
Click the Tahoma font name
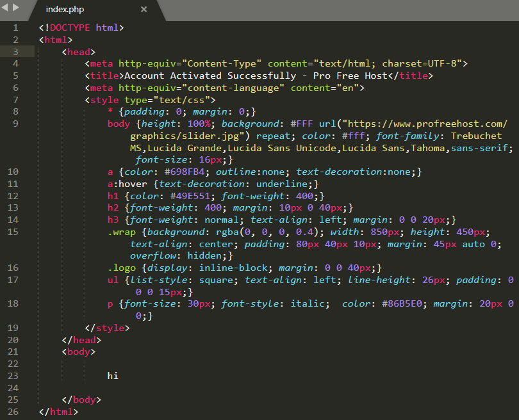(427, 148)
